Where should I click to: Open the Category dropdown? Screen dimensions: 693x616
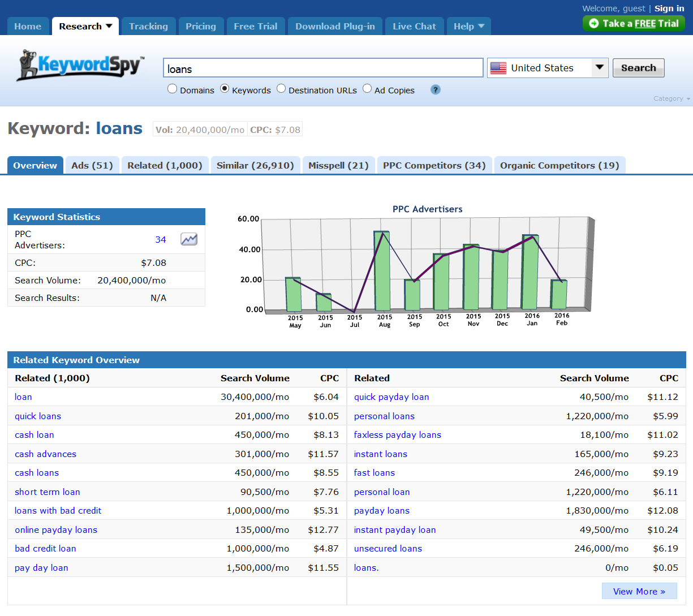pyautogui.click(x=672, y=98)
